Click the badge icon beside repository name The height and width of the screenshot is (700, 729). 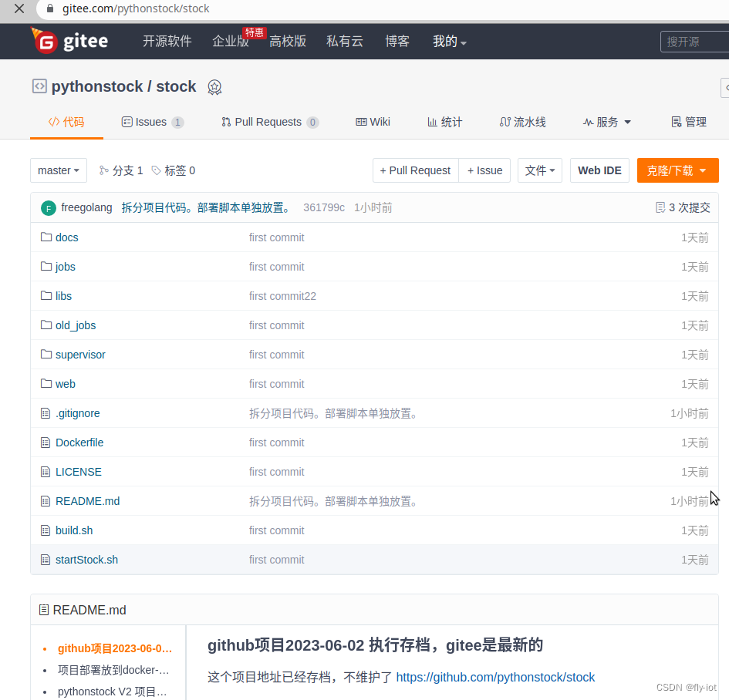[x=214, y=87]
